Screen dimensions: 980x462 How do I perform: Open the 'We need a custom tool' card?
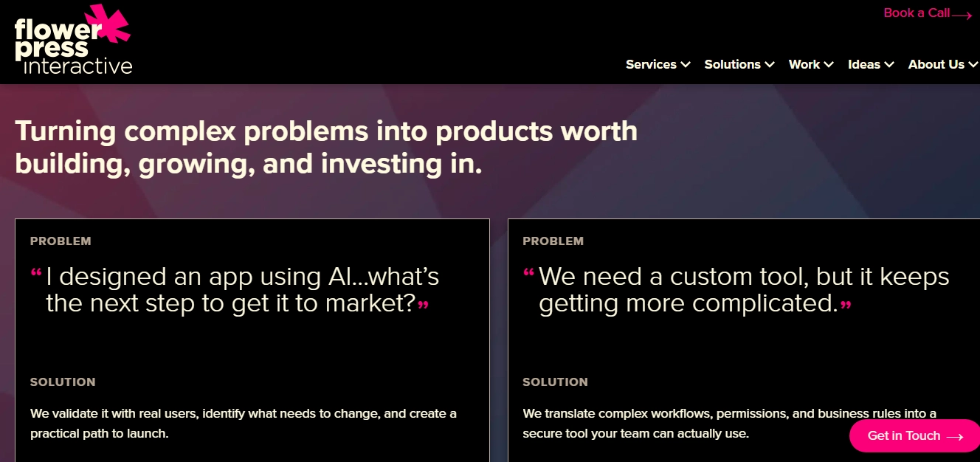[x=744, y=340]
